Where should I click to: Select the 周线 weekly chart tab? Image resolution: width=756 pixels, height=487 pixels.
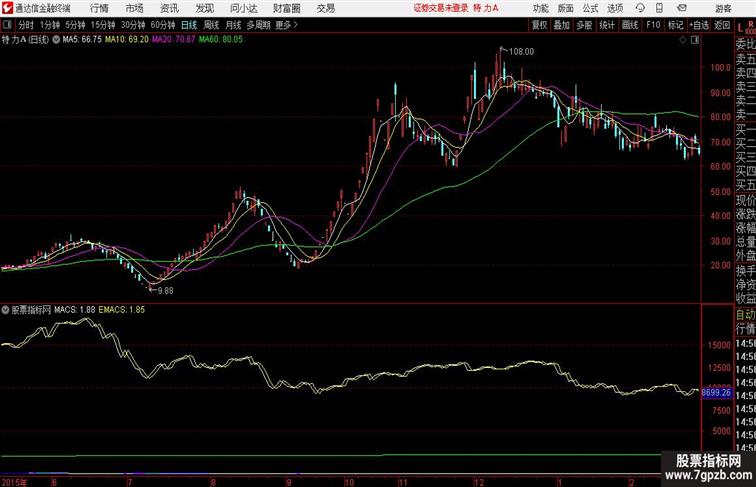click(x=211, y=25)
